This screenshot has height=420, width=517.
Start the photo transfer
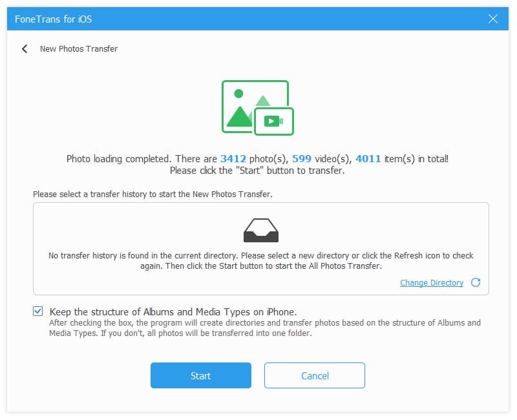tap(201, 375)
